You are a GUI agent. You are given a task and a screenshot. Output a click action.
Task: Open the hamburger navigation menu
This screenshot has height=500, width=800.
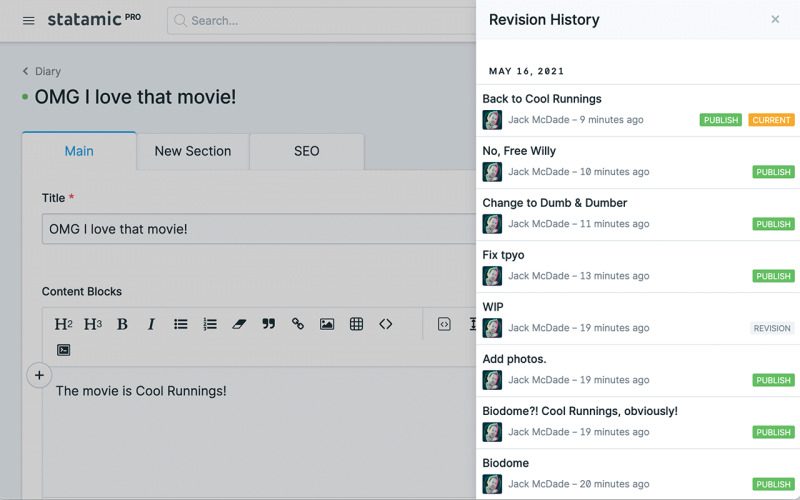pyautogui.click(x=28, y=21)
